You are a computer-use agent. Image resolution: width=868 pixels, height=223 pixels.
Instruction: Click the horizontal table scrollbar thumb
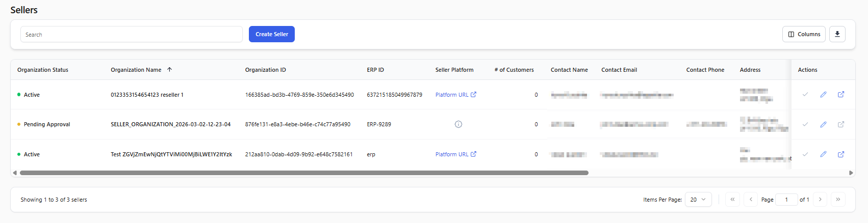(304, 173)
